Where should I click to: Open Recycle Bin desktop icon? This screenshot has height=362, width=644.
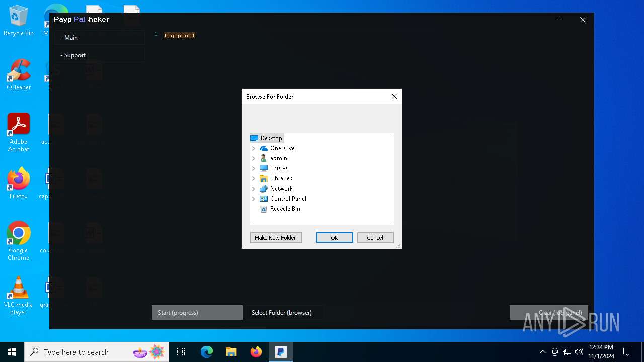click(x=19, y=21)
